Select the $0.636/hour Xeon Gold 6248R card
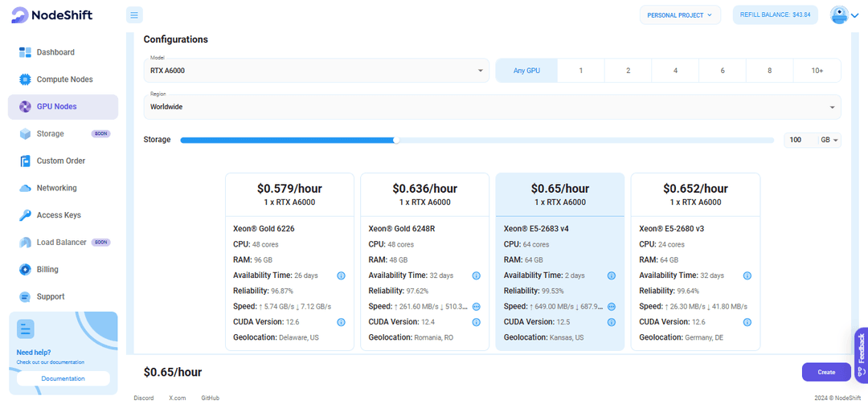This screenshot has height=404, width=868. pos(424,261)
